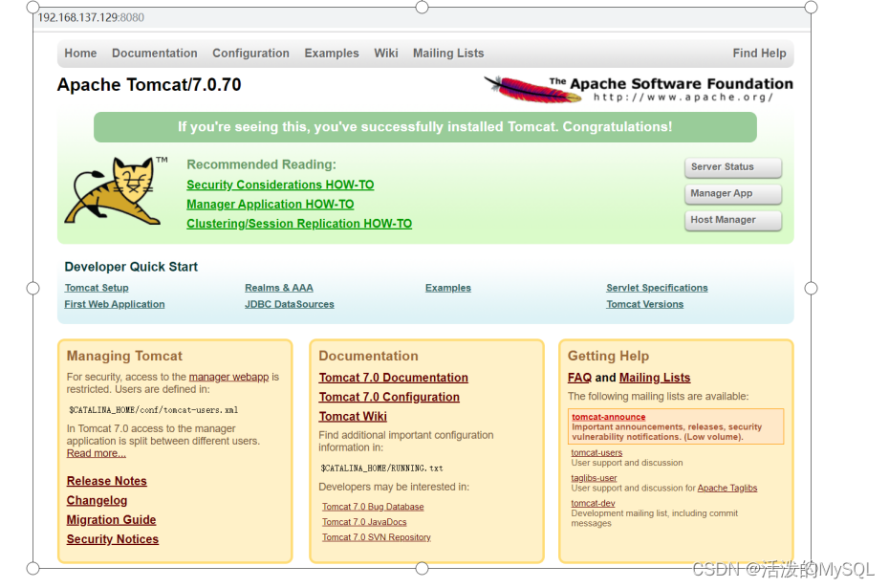
Task: Click Examples link under Developer Quick Start
Action: (x=448, y=288)
